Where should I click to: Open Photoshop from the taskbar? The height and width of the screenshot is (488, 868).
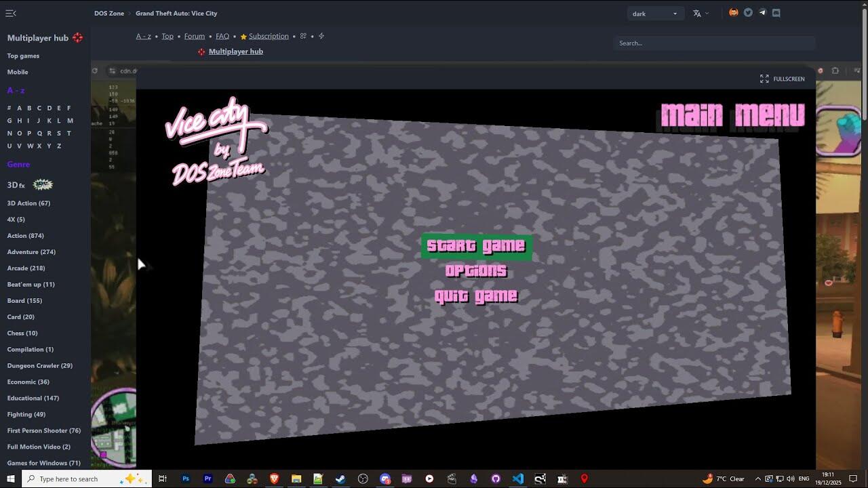click(x=186, y=479)
